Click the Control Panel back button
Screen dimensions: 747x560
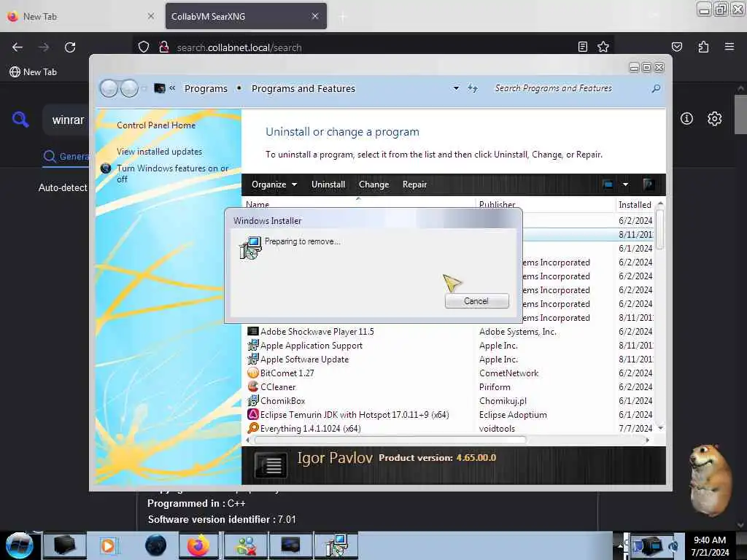[109, 88]
